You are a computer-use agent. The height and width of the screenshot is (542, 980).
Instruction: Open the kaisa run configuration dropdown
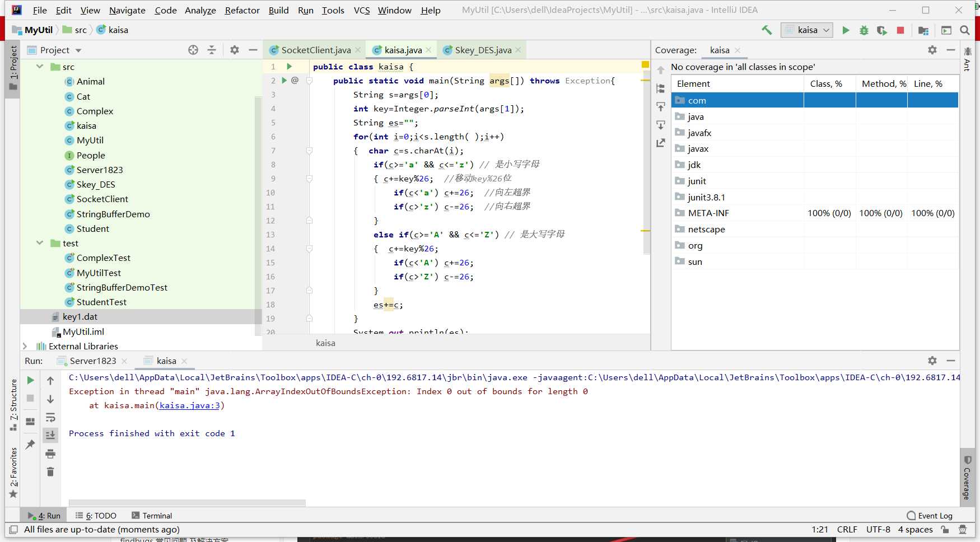point(807,30)
